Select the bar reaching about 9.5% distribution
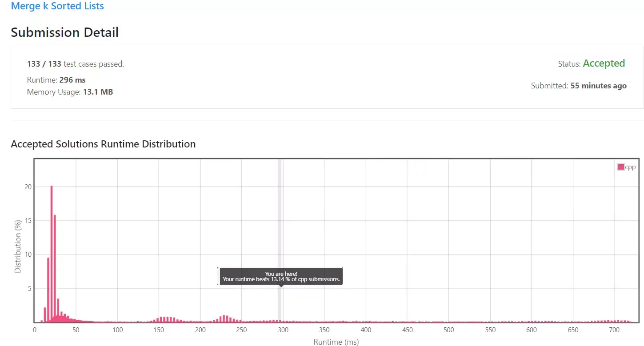 [48, 290]
